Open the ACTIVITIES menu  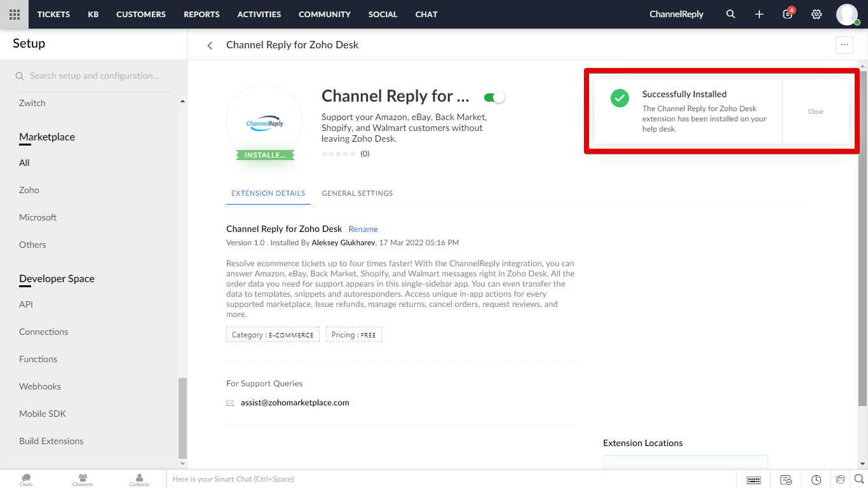259,14
